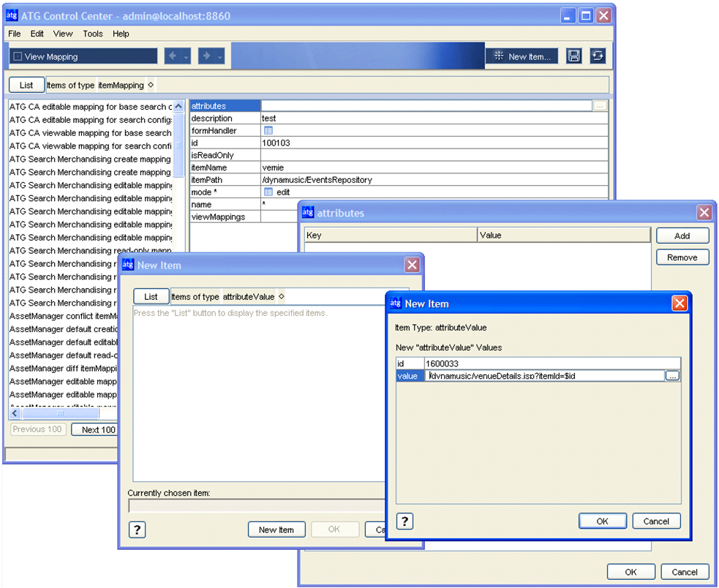
Task: Open the Tools menu
Action: pos(93,34)
